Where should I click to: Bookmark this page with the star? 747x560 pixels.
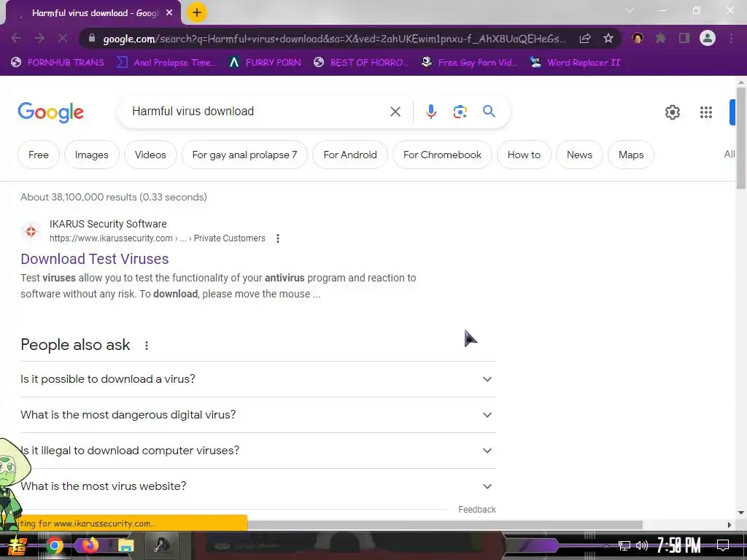click(608, 39)
